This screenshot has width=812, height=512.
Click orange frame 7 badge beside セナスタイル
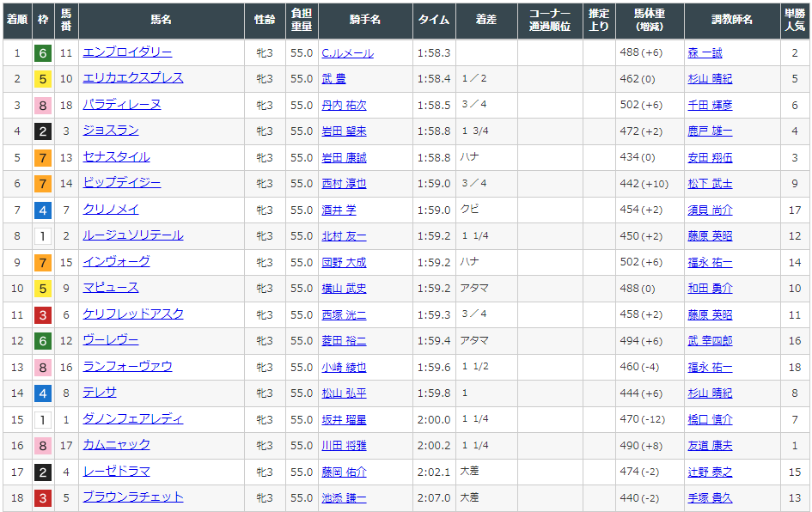pyautogui.click(x=42, y=158)
